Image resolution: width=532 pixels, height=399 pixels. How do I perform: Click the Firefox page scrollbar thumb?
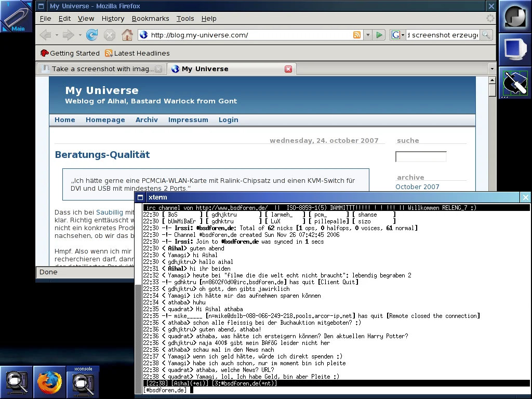pyautogui.click(x=492, y=90)
